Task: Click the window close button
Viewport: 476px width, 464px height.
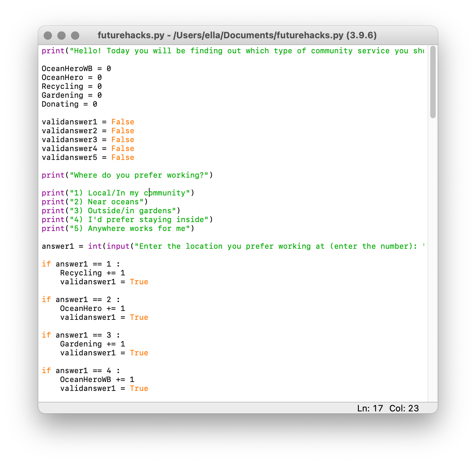Action: point(48,36)
